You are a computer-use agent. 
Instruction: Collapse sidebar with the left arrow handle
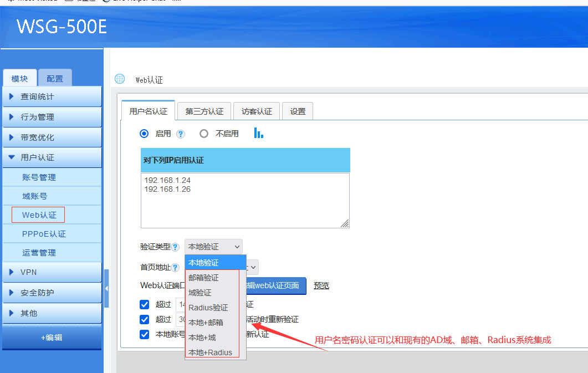pos(106,289)
